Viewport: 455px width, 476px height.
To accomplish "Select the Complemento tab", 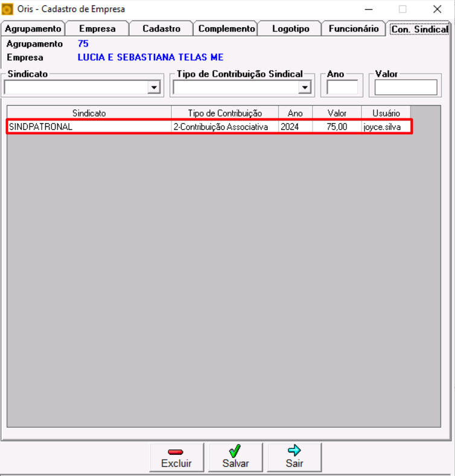I will 226,28.
